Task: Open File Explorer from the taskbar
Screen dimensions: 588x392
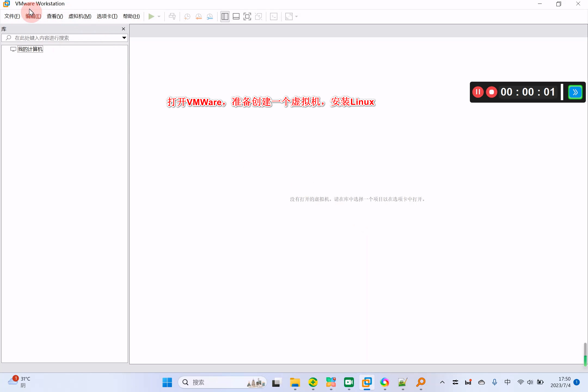Action: [295, 382]
